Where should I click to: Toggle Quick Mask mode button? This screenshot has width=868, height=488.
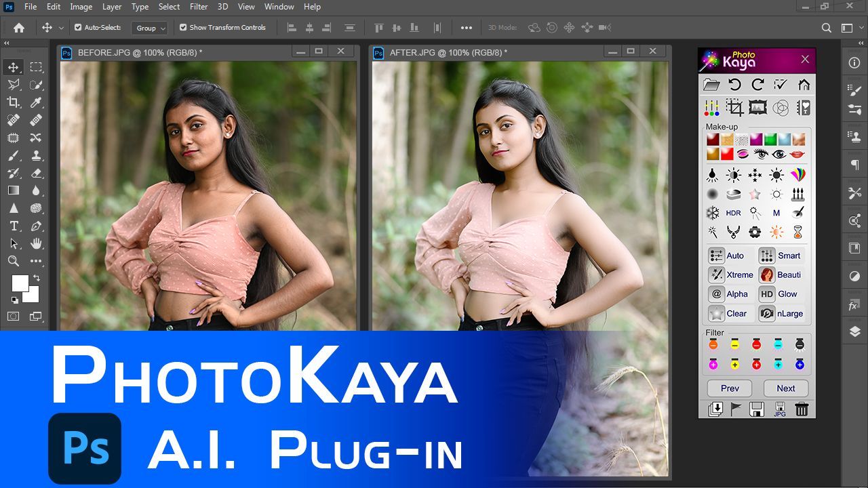tap(13, 316)
